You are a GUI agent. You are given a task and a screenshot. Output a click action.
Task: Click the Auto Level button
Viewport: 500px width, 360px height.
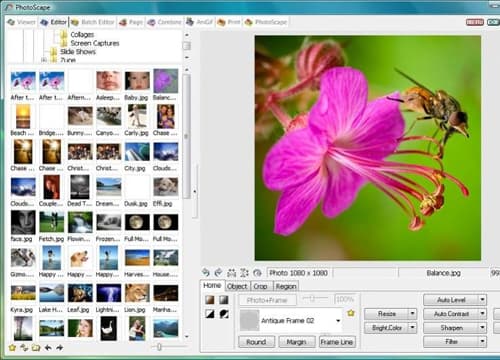click(451, 300)
